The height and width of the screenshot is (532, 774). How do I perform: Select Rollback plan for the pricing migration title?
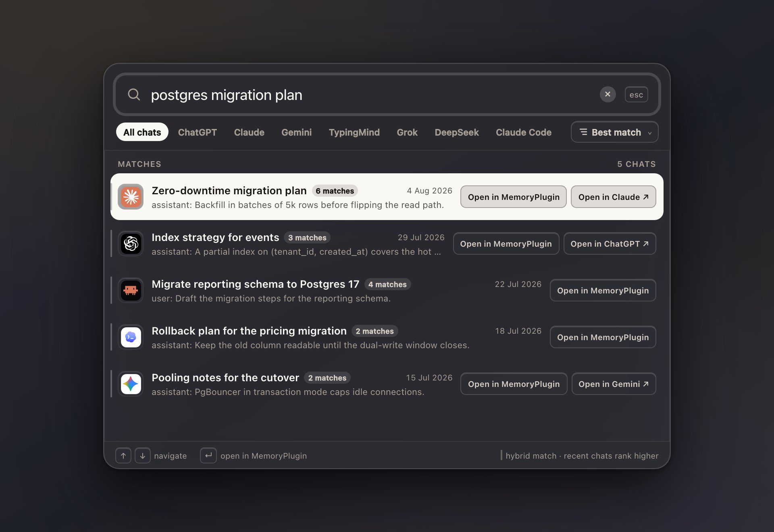249,331
